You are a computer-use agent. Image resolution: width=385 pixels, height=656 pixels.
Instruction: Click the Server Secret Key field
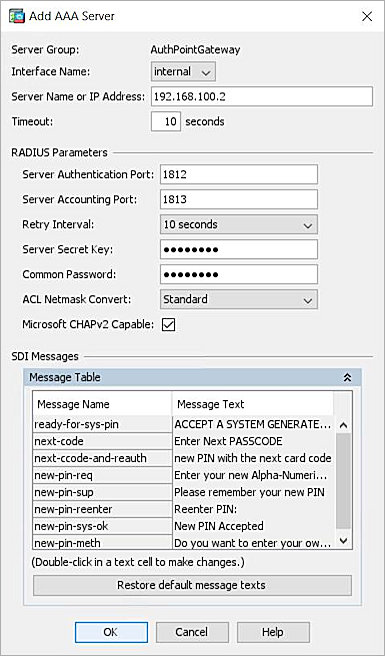239,250
